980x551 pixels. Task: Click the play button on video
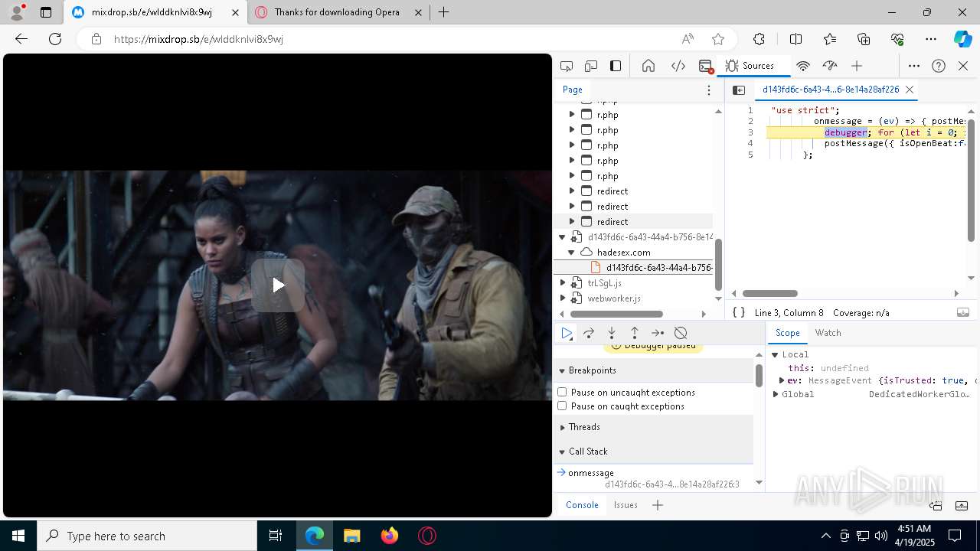(x=278, y=285)
